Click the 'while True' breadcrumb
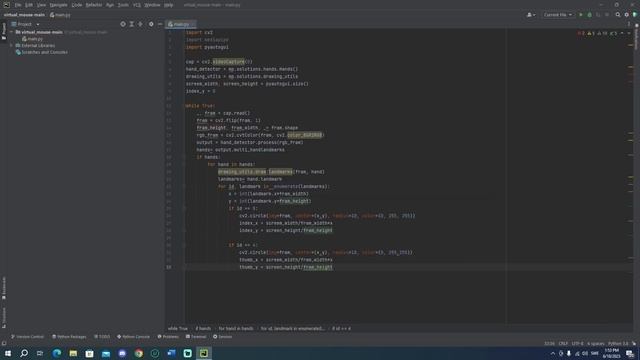This screenshot has height=360, width=640. [x=178, y=328]
